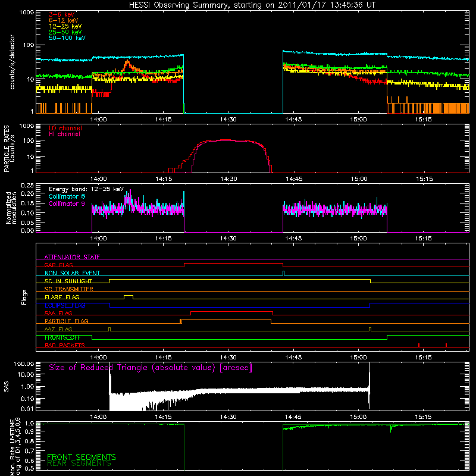Click the AAZ_FLAG label

(x=58, y=329)
